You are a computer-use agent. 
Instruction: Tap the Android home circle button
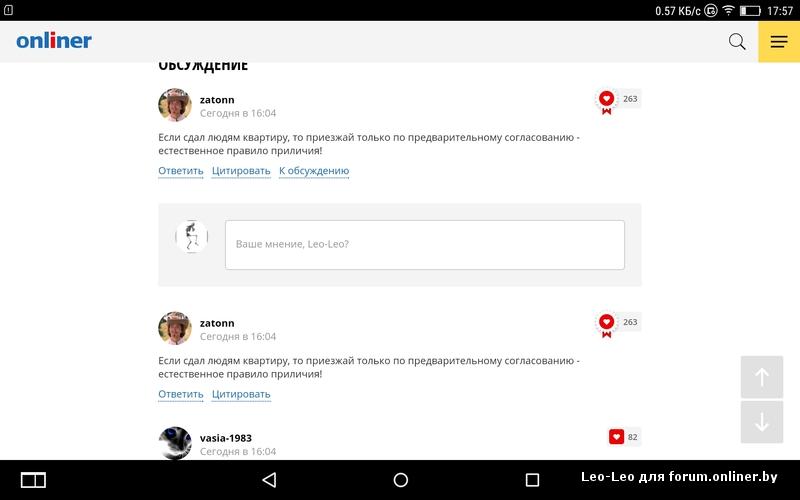click(x=401, y=480)
